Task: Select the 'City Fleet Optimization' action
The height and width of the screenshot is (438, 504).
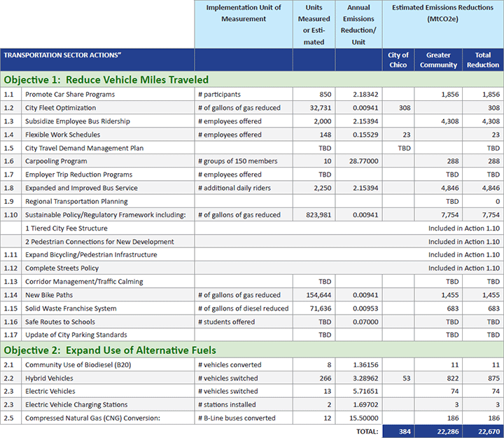Action: (60, 108)
